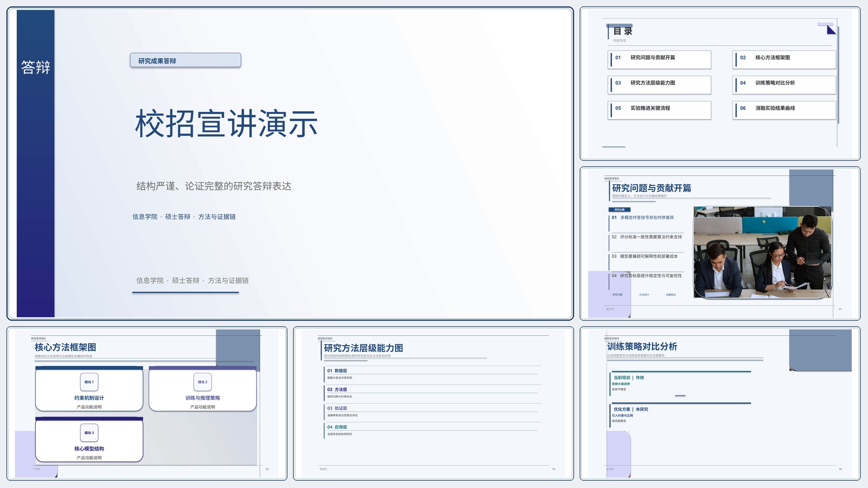This screenshot has width=868, height=488.
Task: Click the vertical 答辩 sidebar label
Action: tap(35, 67)
